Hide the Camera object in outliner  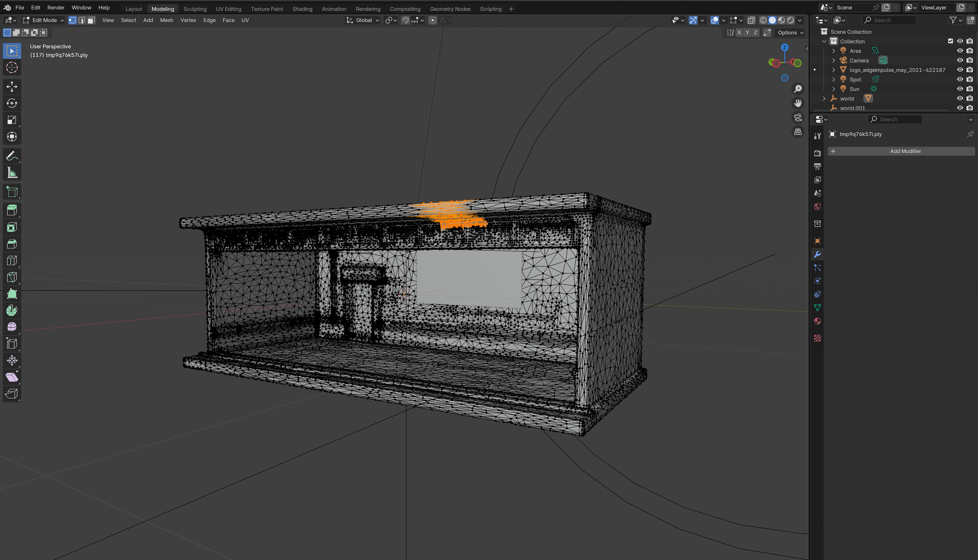click(x=959, y=60)
